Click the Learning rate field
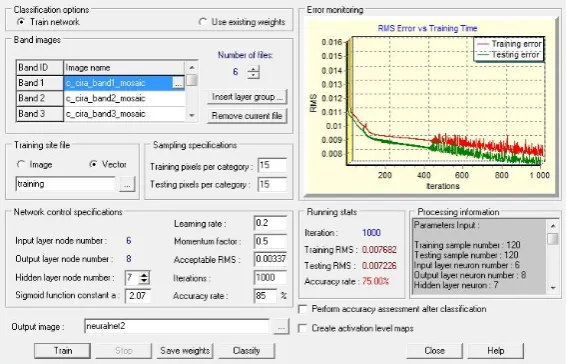567x364 pixels. 270,223
